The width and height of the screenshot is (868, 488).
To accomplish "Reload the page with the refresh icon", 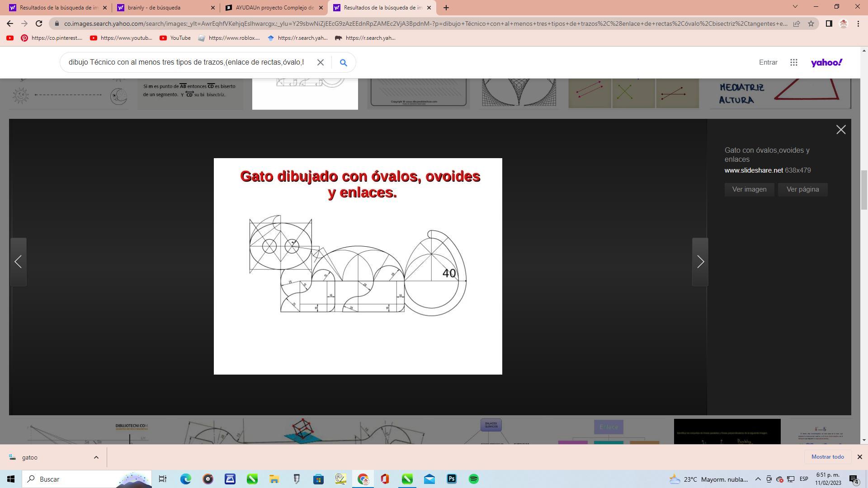I will point(39,23).
